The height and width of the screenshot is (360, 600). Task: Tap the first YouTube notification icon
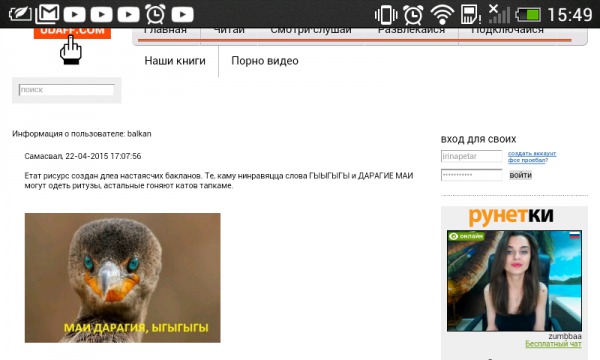click(x=75, y=15)
